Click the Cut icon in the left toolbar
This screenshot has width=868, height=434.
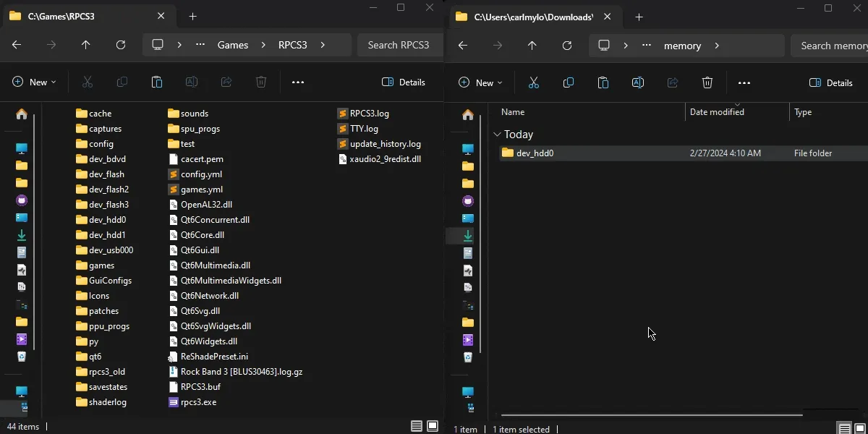(88, 82)
